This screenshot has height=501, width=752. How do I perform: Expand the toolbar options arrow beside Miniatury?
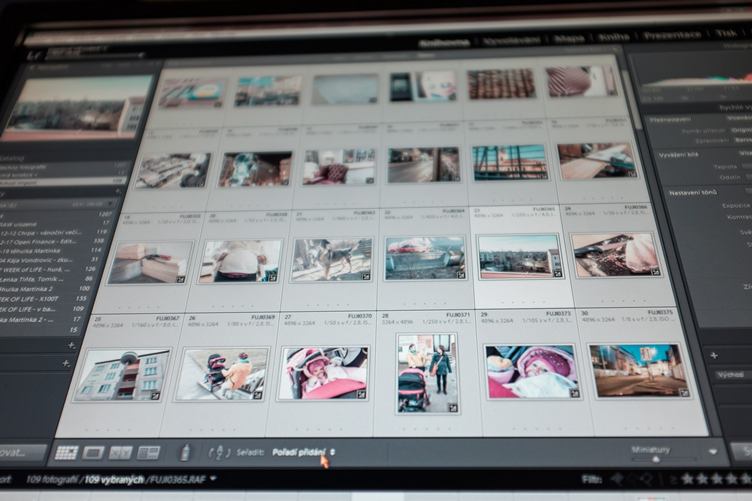coord(713,451)
